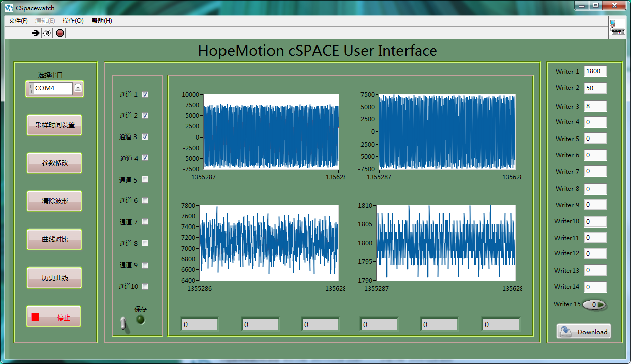Image resolution: width=631 pixels, height=364 pixels.
Task: Stop acquisition with the 停止 button
Action: pyautogui.click(x=54, y=316)
